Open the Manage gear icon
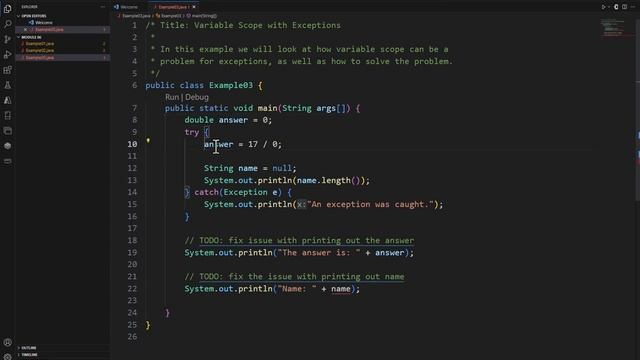Screen dimensions: 640x360 [x=7, y=357]
